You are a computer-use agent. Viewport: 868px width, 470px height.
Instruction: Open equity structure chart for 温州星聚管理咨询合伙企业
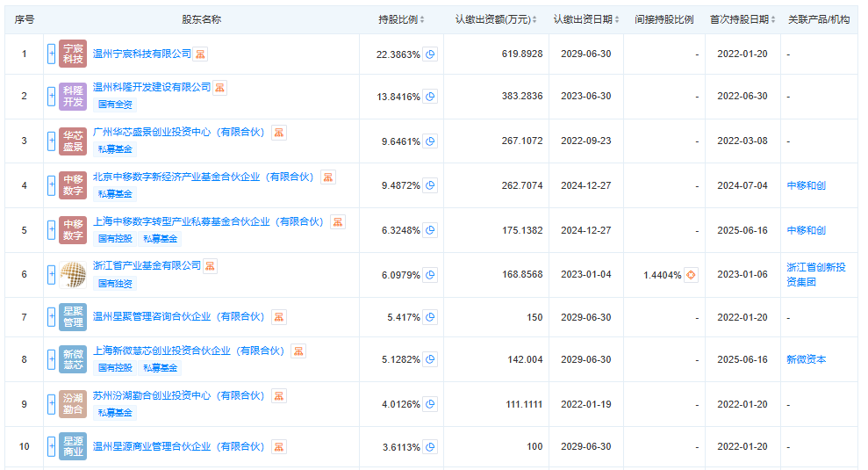coord(279,317)
